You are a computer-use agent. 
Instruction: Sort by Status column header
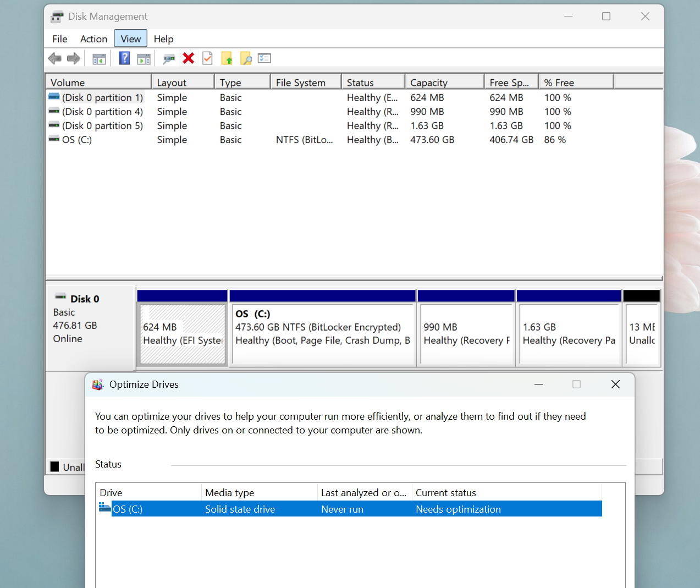click(x=373, y=82)
